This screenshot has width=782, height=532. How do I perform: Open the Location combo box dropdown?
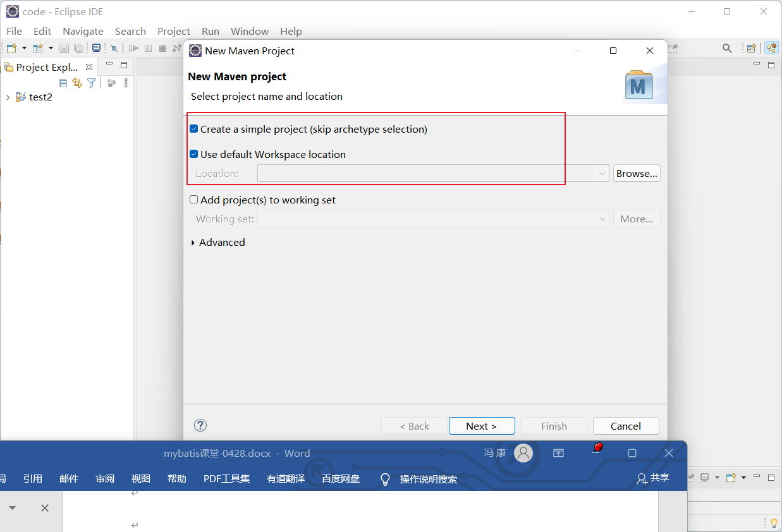[x=602, y=173]
